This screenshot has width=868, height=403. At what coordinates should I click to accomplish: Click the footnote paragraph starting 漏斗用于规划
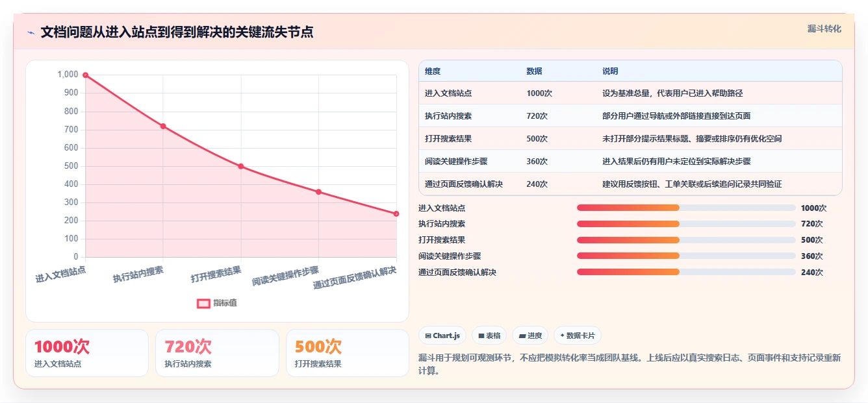[630, 364]
